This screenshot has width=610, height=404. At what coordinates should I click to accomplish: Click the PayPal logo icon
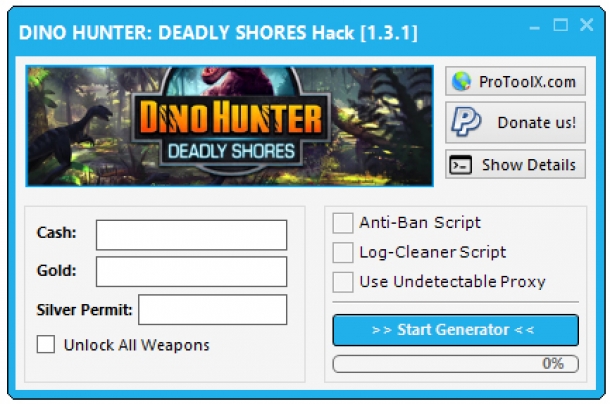coord(466,122)
